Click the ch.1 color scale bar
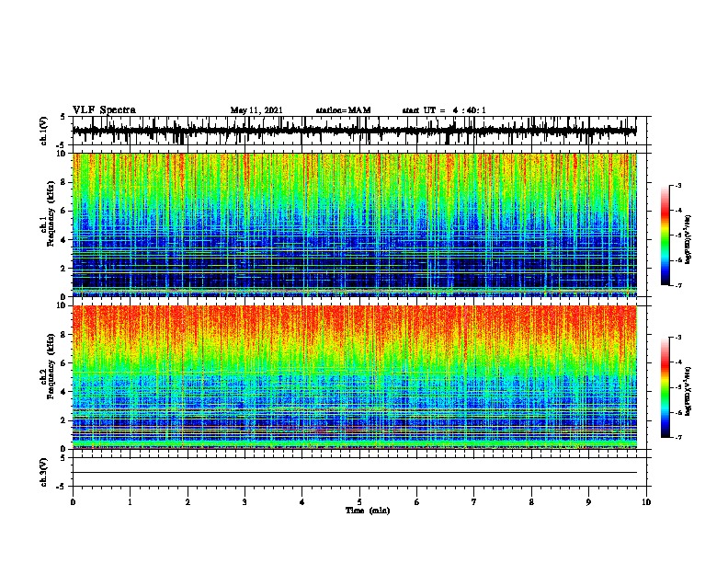 665,236
